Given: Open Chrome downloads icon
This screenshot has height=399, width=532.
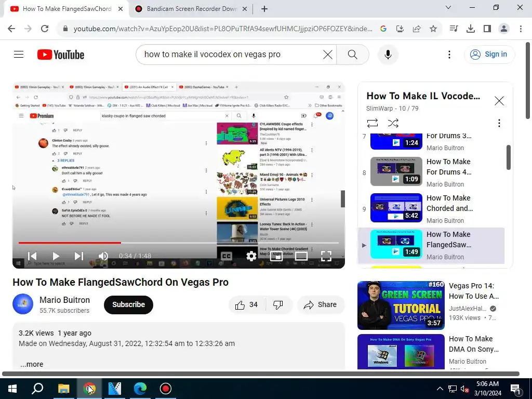Looking at the screenshot, I should (470, 29).
